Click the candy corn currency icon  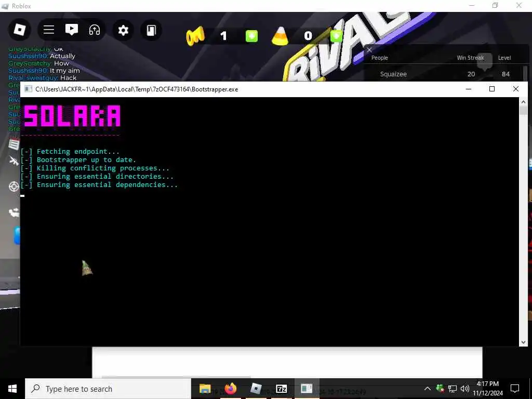click(280, 36)
